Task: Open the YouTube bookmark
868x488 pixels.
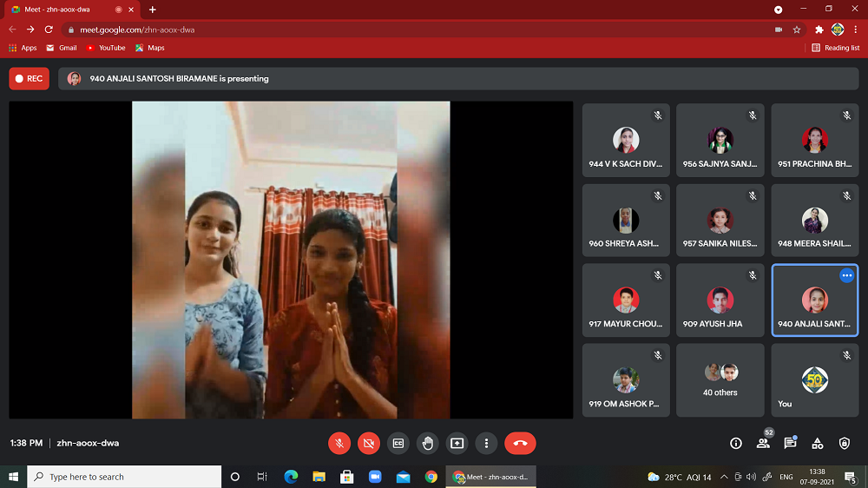Action: [106, 48]
